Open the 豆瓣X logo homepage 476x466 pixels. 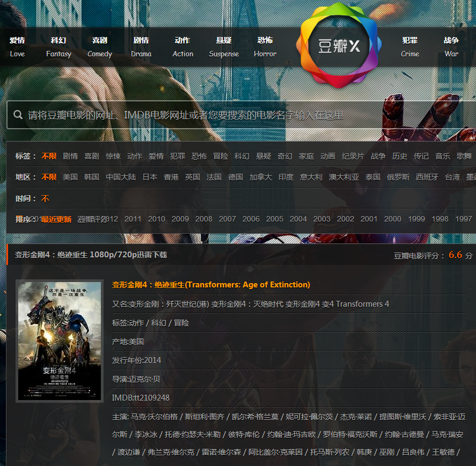tap(339, 46)
